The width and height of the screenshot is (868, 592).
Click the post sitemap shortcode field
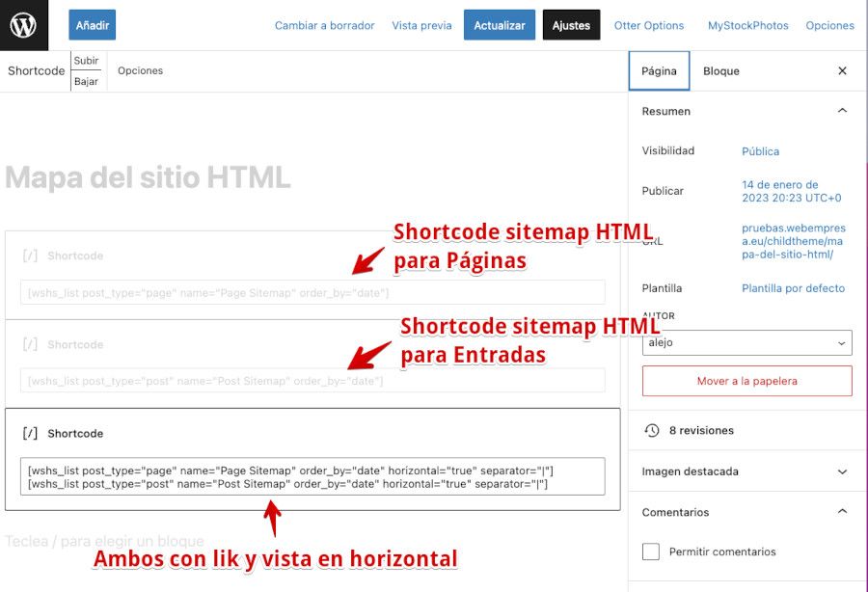pyautogui.click(x=312, y=381)
